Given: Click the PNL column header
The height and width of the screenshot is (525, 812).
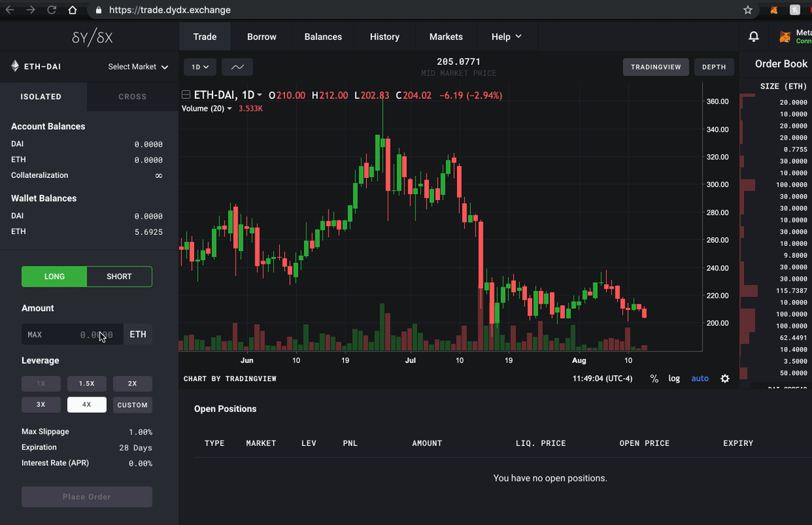Looking at the screenshot, I should 350,443.
